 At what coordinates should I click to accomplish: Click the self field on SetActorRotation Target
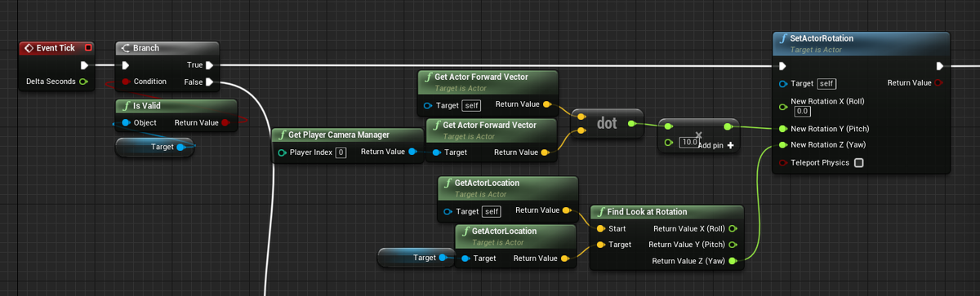tap(827, 83)
